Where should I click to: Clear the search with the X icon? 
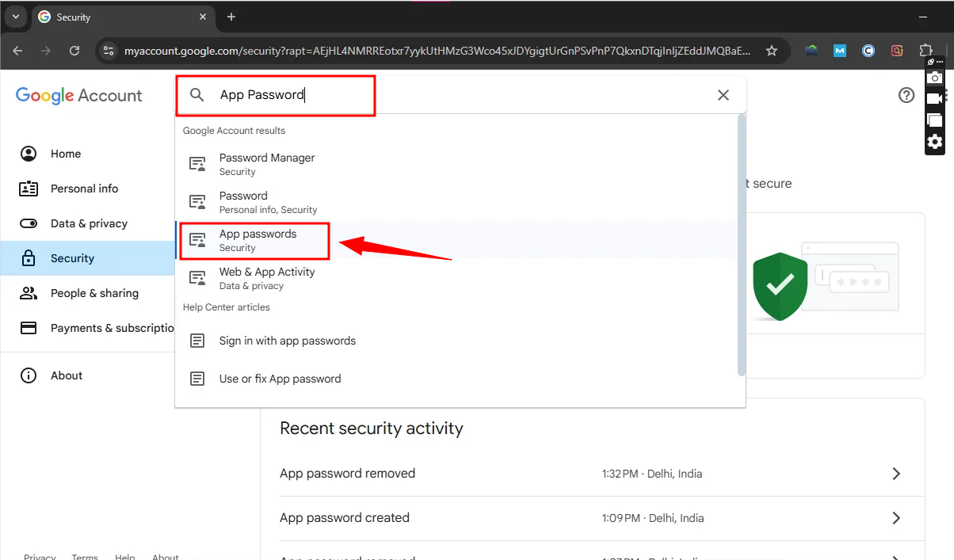(x=723, y=95)
